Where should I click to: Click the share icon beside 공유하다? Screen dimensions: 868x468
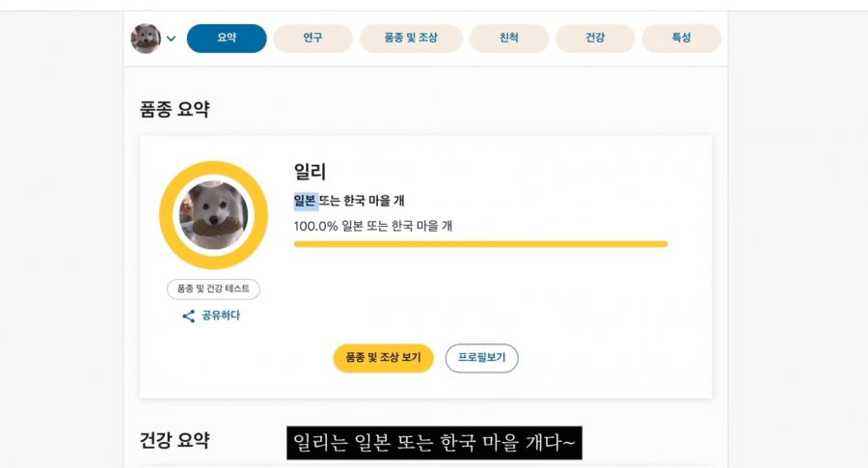[x=189, y=316]
